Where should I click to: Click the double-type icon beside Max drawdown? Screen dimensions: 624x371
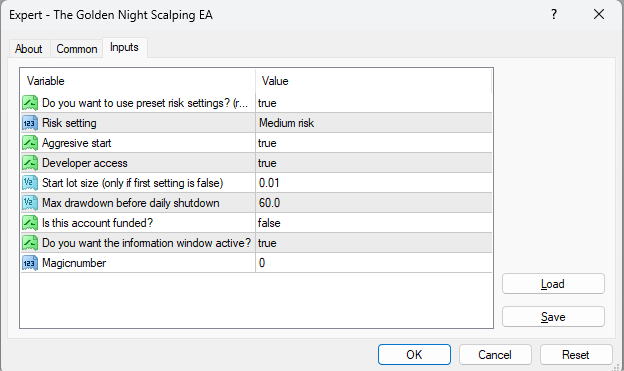pyautogui.click(x=30, y=203)
